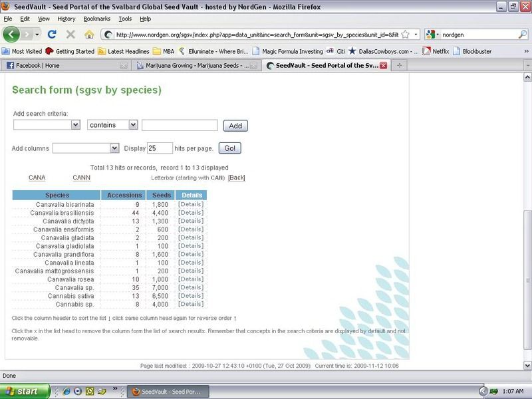Open Details for Cannabis sp.
532x399 pixels.
(191, 304)
